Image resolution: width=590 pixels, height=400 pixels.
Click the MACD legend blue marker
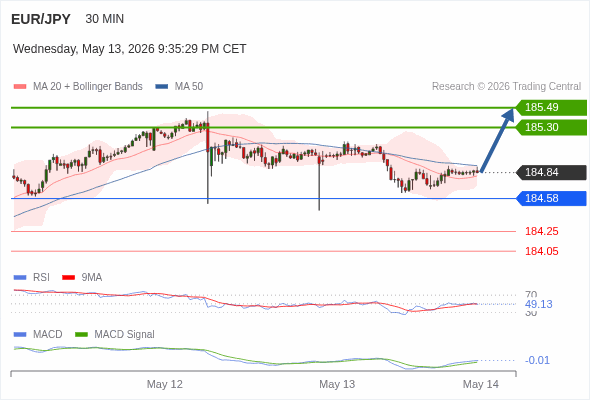(x=20, y=335)
